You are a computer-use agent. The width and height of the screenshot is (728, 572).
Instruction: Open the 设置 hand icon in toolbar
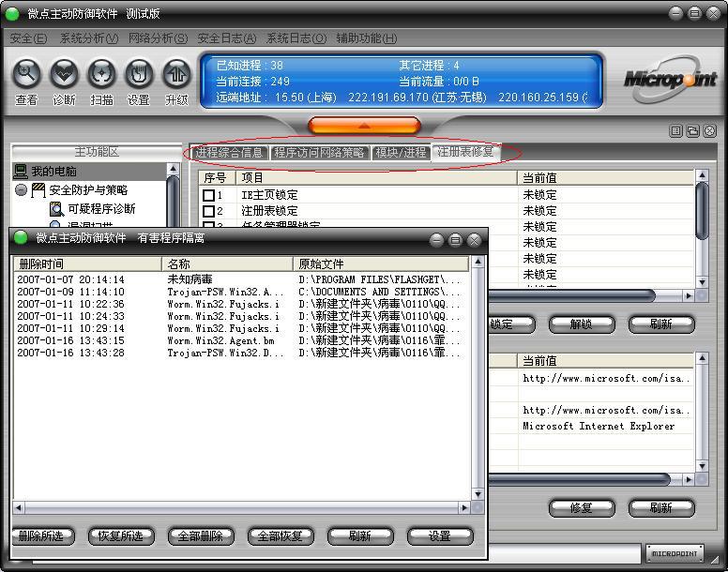point(139,74)
